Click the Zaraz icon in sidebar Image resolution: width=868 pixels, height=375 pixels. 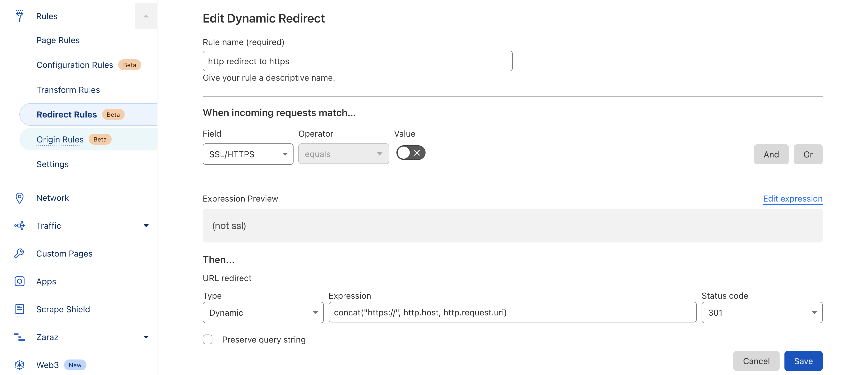(20, 336)
